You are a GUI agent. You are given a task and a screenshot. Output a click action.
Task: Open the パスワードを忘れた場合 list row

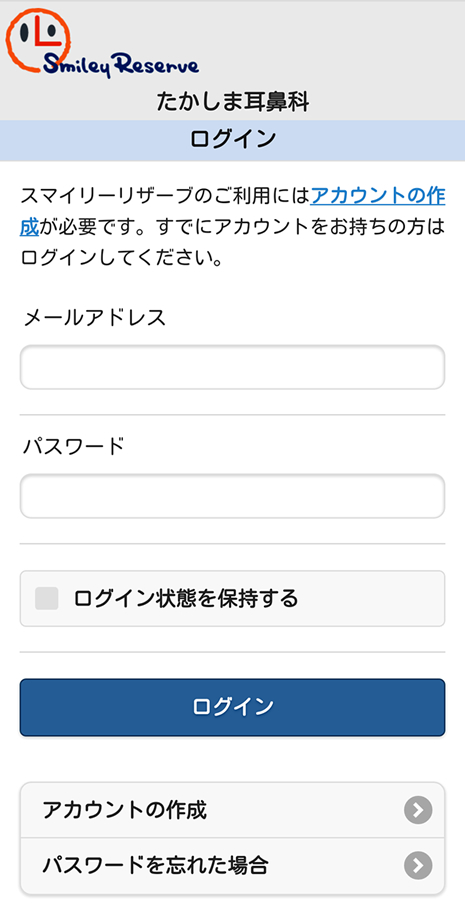(x=232, y=866)
